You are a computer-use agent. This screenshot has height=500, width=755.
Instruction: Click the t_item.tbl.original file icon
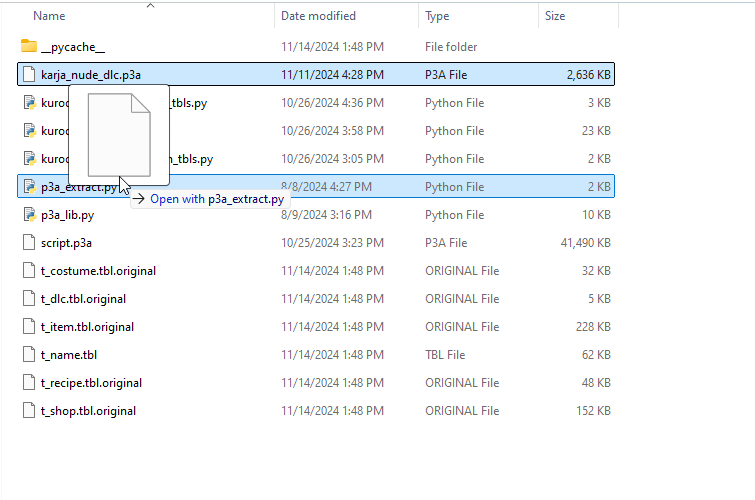click(29, 326)
